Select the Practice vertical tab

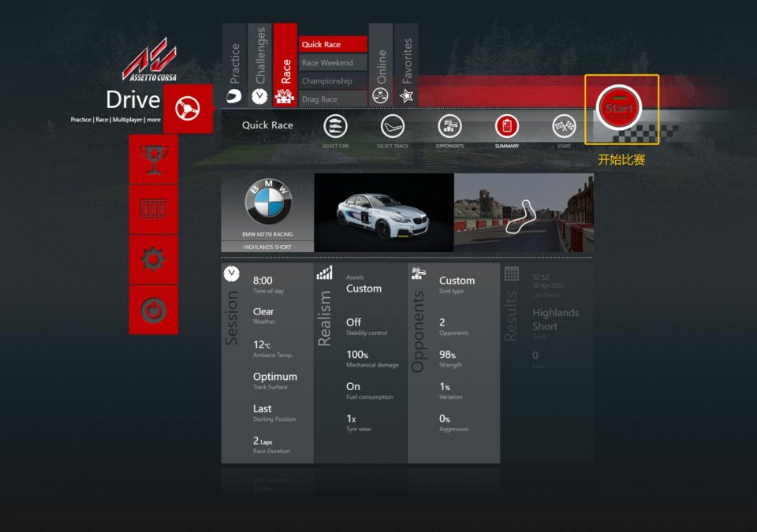[234, 65]
